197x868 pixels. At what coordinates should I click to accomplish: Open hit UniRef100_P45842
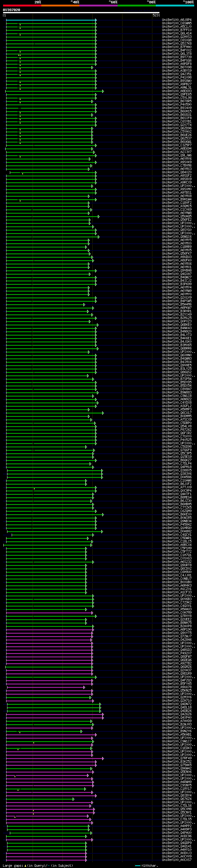[x=177, y=525]
